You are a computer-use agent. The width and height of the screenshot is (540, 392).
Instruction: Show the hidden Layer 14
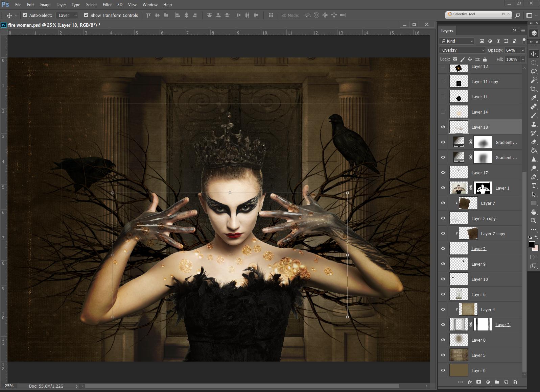coord(443,112)
